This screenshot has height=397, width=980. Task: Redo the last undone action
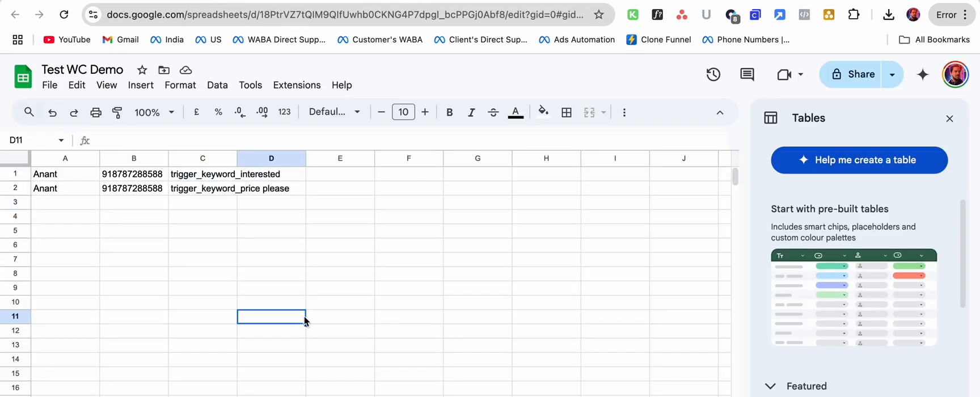[x=74, y=112]
